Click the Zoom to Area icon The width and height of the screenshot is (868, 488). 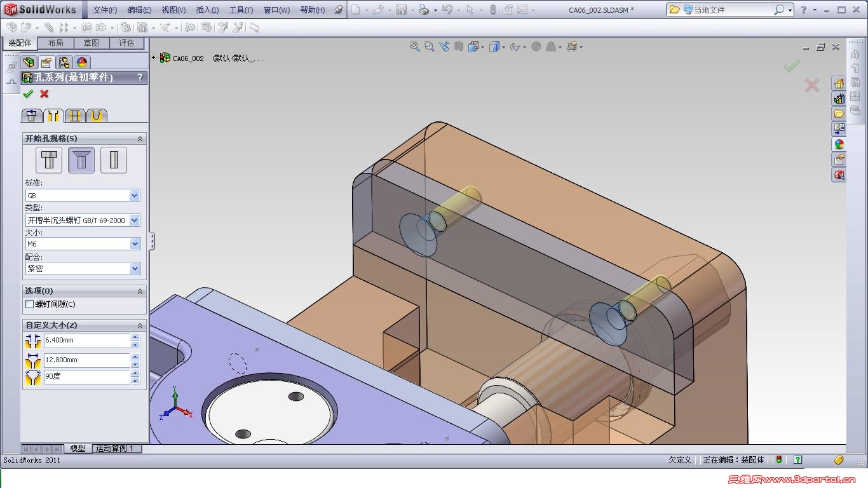pyautogui.click(x=430, y=46)
